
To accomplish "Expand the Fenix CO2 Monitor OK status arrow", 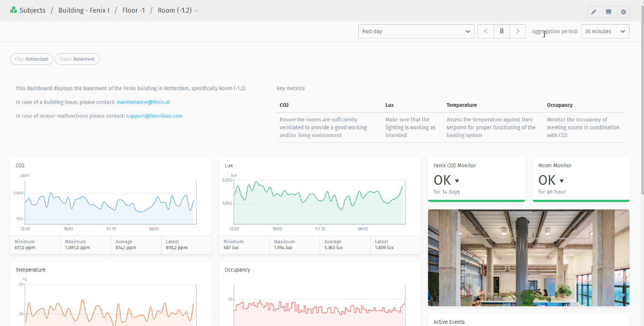I will (x=457, y=181).
